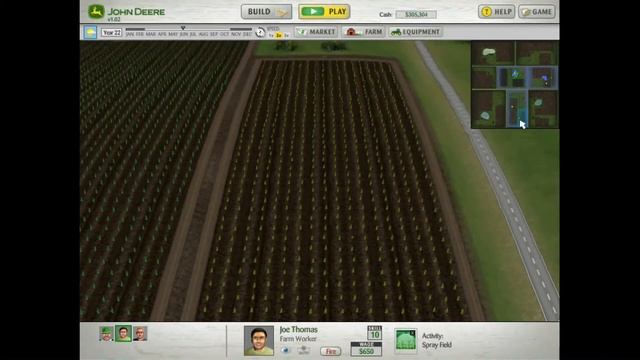Open the Help menu

click(496, 12)
